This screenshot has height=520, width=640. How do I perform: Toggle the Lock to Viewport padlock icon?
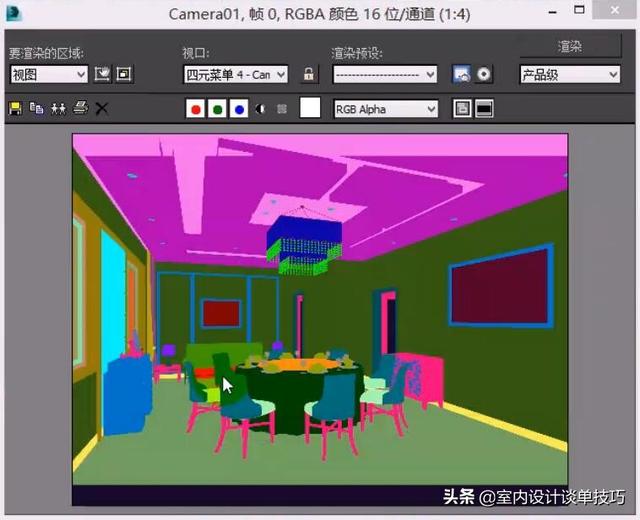click(x=309, y=74)
